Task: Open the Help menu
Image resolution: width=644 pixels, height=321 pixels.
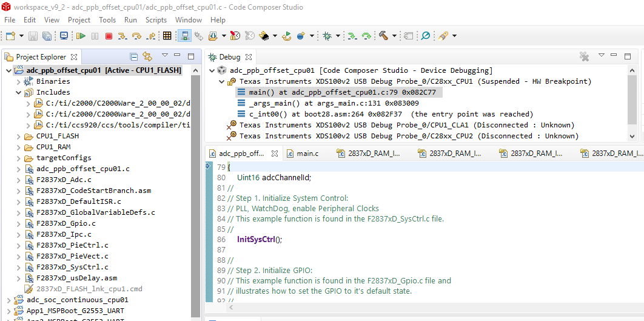Action: point(218,20)
